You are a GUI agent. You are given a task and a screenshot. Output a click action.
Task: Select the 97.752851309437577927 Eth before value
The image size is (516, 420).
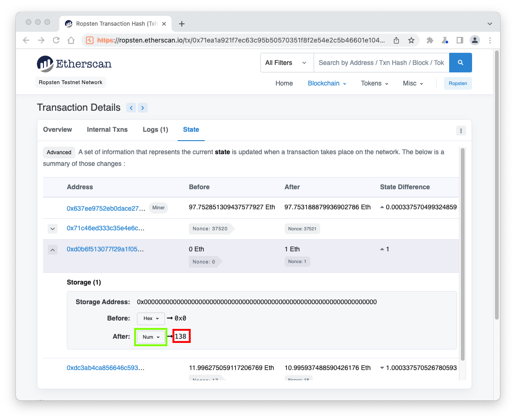coord(232,207)
